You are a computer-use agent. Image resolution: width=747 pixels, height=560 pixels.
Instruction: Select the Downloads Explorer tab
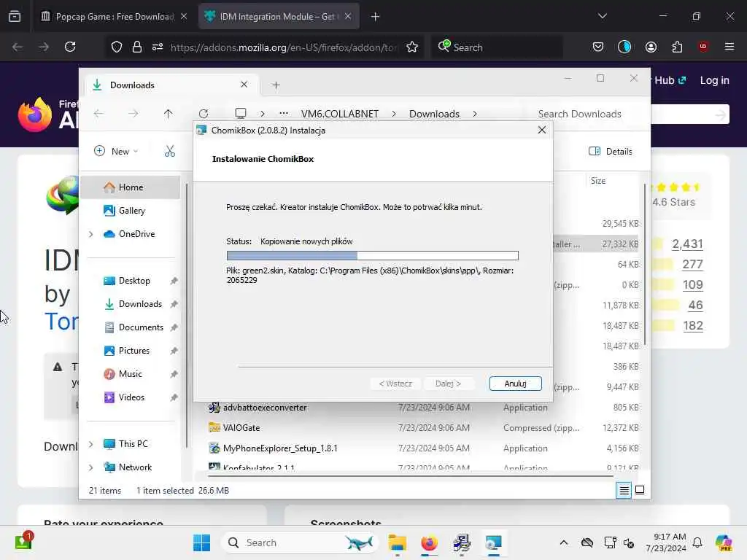[x=170, y=85]
